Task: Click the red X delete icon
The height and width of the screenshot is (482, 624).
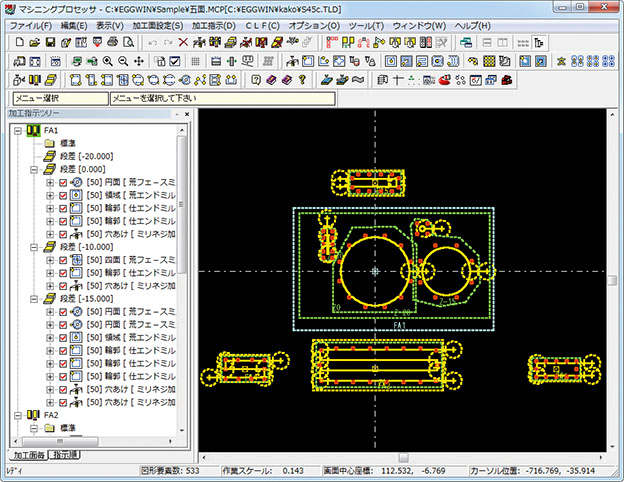Action: coord(182,42)
